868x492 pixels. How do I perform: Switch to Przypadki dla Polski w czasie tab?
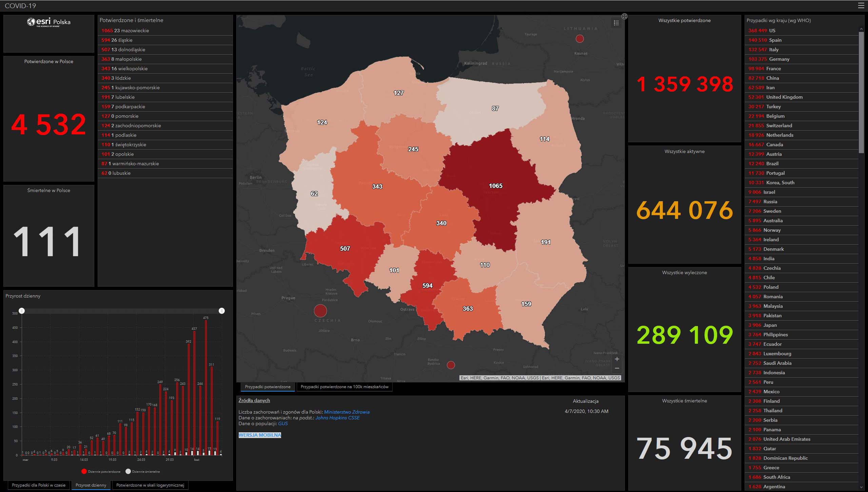(x=39, y=485)
